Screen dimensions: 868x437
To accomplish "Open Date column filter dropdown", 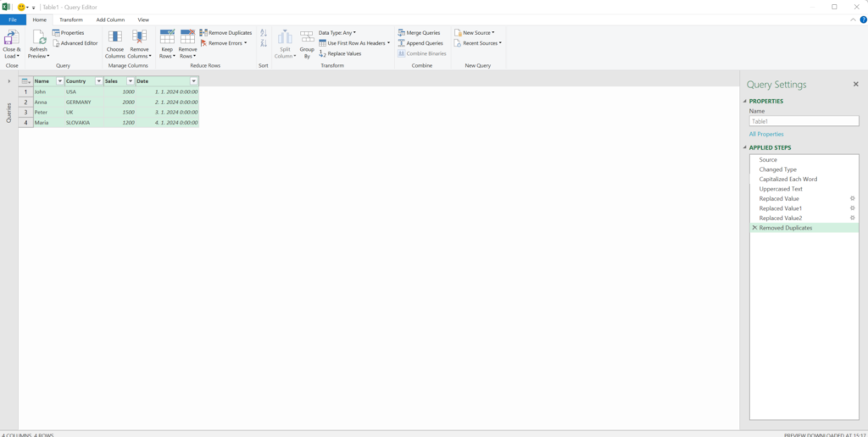I will [194, 81].
